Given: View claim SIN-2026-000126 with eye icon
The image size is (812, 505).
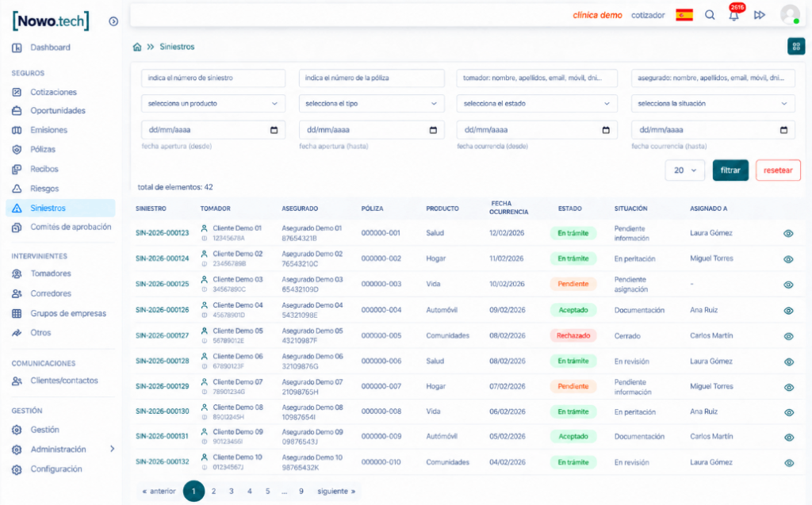Looking at the screenshot, I should (x=788, y=310).
